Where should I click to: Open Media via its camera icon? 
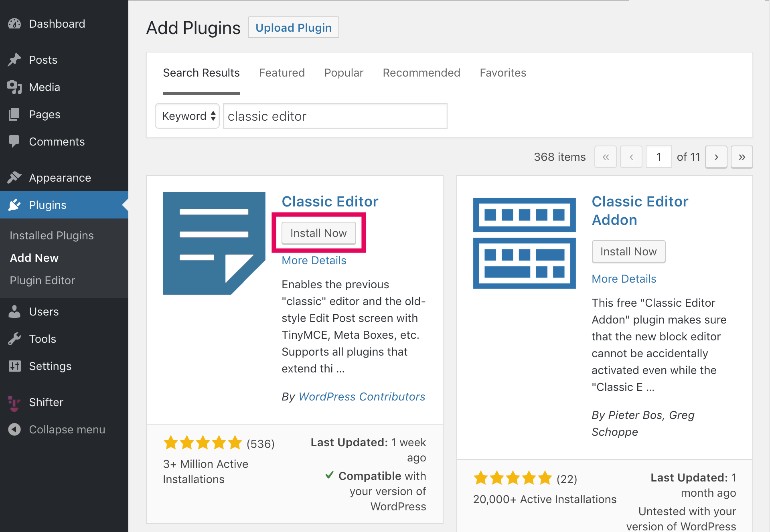[x=14, y=87]
